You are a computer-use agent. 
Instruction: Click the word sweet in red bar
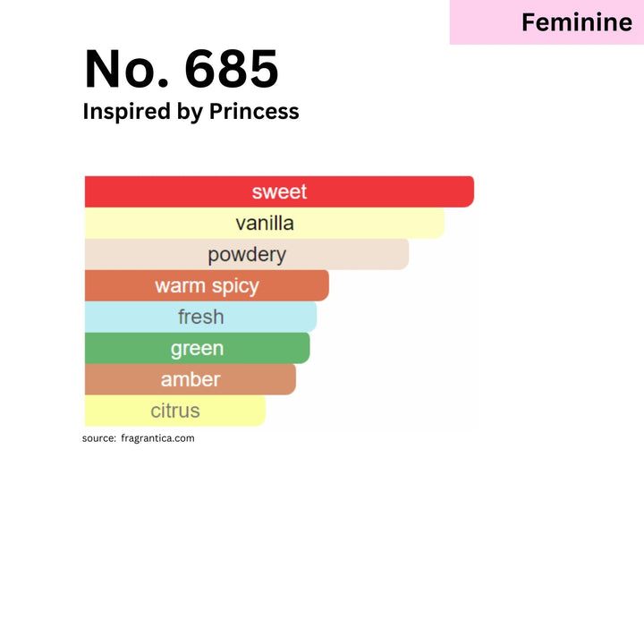tap(279, 191)
